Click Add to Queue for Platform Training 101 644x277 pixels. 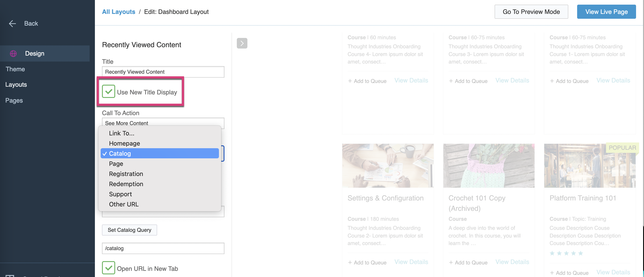(x=569, y=273)
